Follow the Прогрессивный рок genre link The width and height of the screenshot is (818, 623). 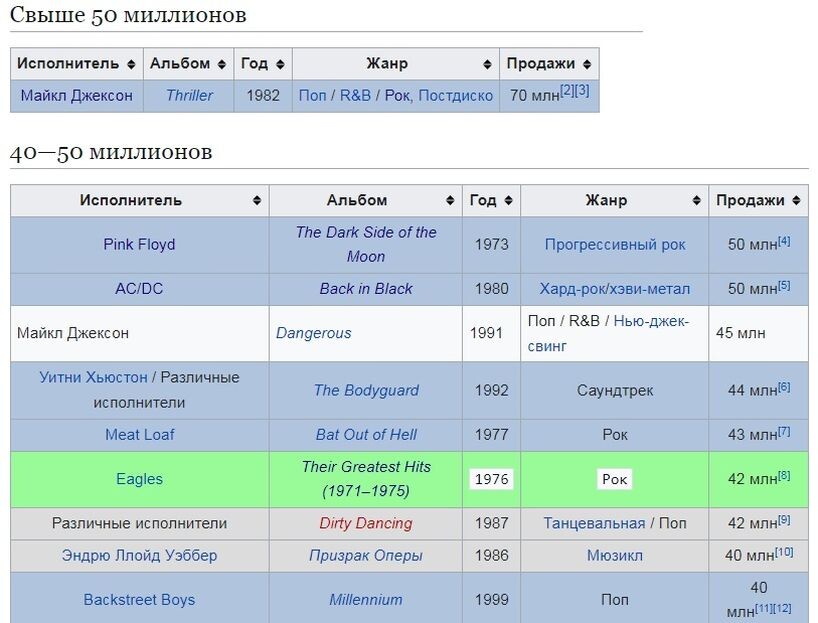click(x=615, y=244)
